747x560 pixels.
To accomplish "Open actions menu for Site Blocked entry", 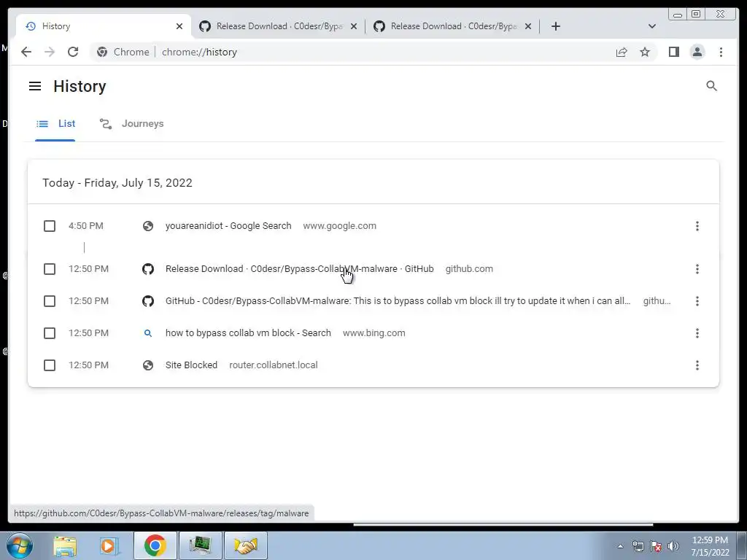I will 697,365.
